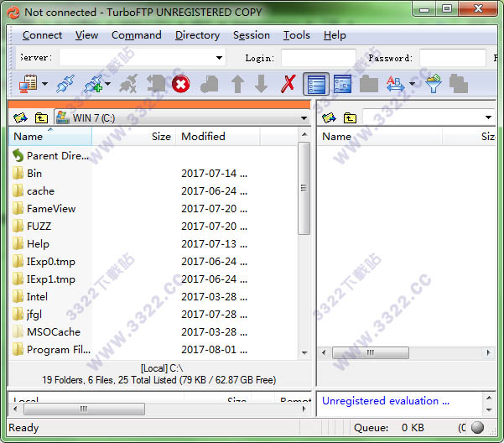
Task: Click the New Connection plug with plus icon
Action: click(x=93, y=84)
